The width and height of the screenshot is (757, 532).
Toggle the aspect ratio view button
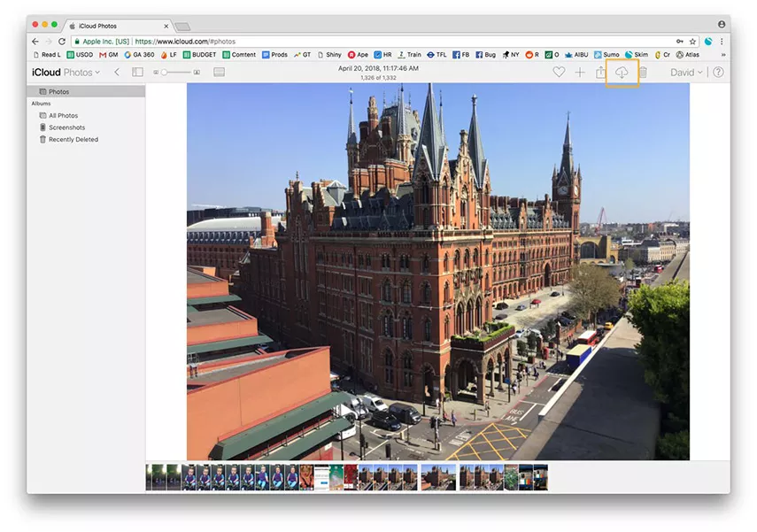point(219,73)
